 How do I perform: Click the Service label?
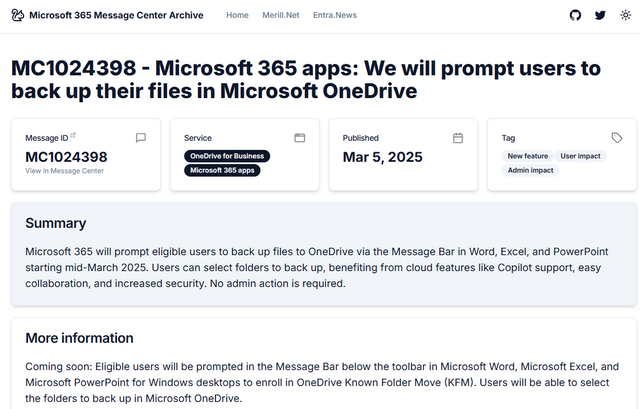point(198,138)
